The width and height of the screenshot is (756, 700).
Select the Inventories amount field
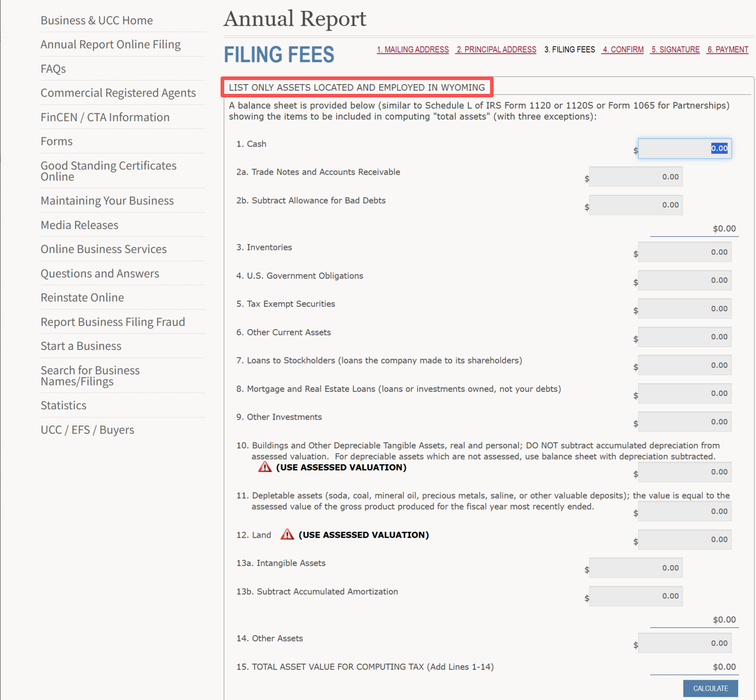click(685, 252)
